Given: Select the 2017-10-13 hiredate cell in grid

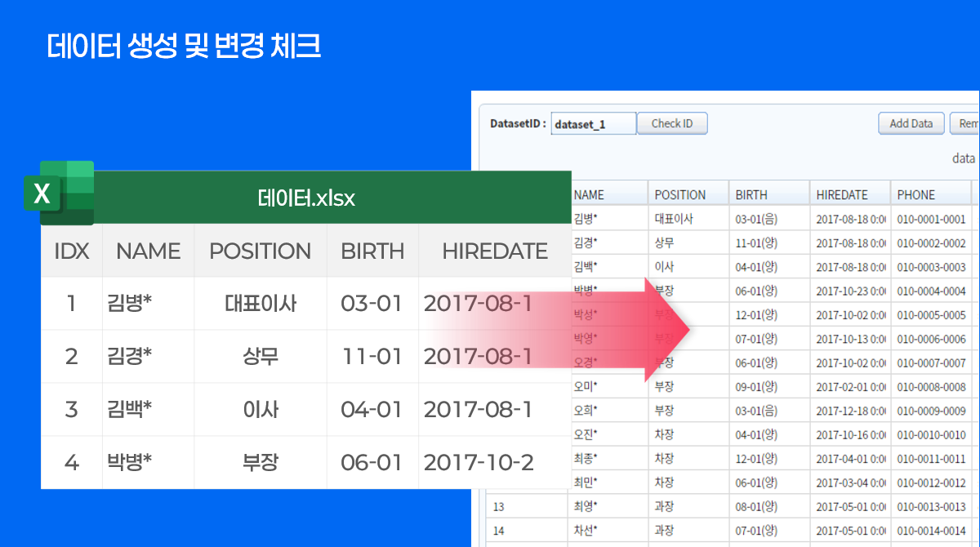Looking at the screenshot, I should point(850,339).
